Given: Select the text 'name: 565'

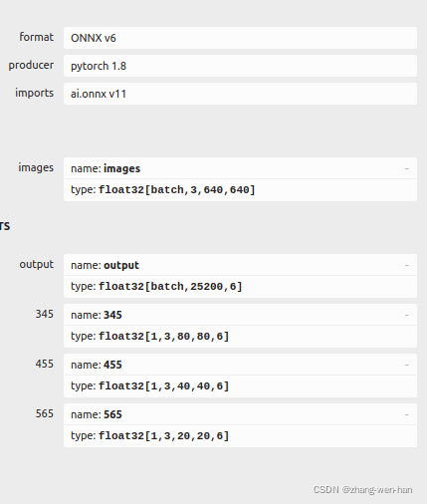Looking at the screenshot, I should click(97, 414).
